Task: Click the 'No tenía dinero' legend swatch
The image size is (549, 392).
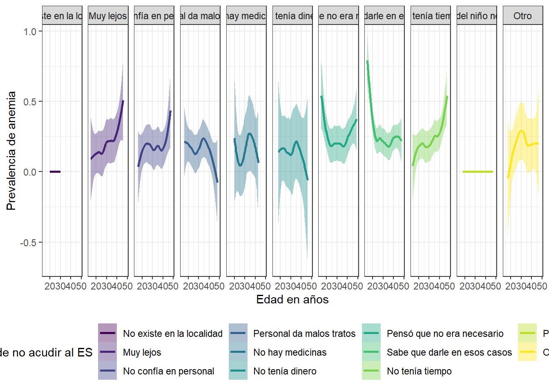Action: pos(238,371)
